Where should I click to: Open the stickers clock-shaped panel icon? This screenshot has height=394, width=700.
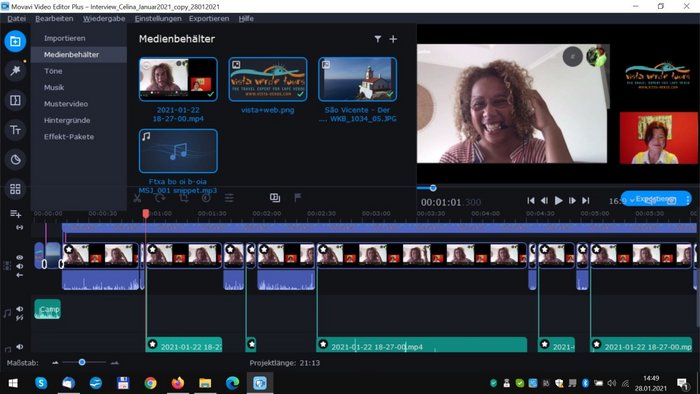(15, 159)
